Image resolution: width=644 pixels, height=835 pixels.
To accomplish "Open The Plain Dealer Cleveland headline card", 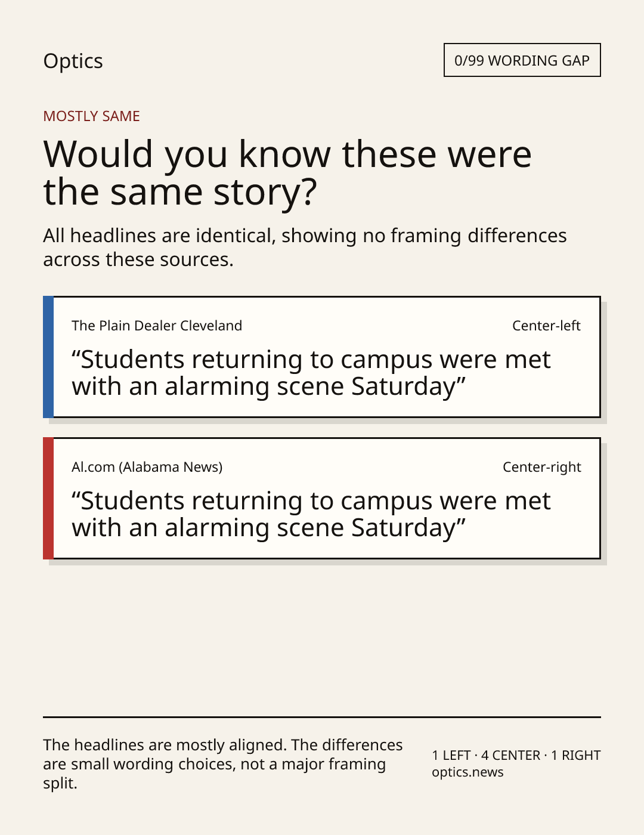I will pos(322,357).
